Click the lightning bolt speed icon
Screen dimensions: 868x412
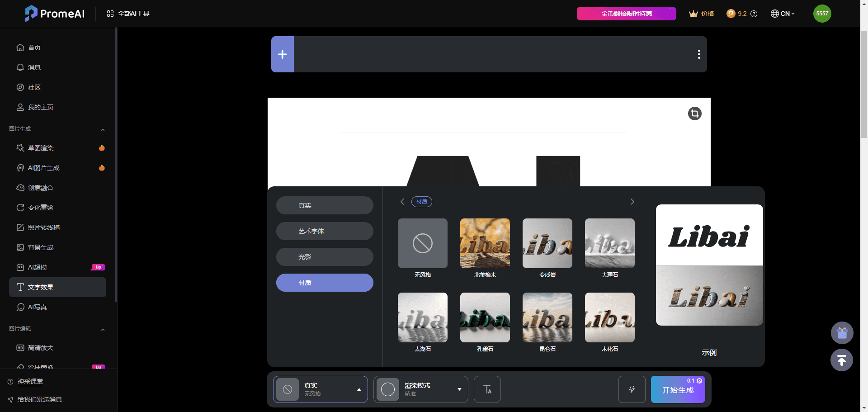(632, 389)
